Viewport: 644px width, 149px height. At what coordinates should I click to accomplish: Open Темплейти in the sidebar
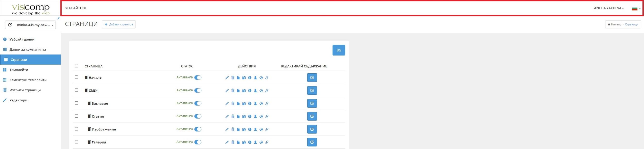[x=19, y=70]
